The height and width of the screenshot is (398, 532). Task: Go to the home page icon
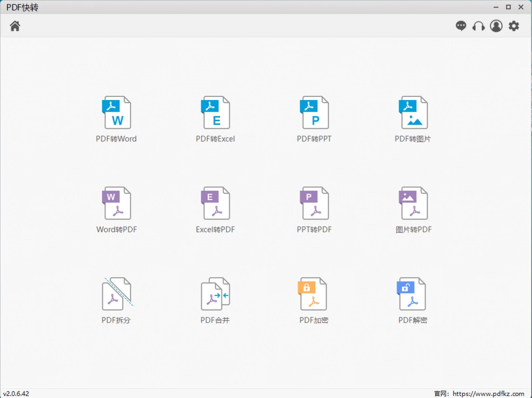pos(15,26)
